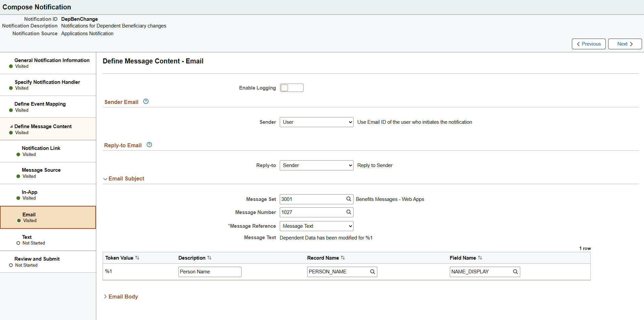
Task: Sort the table by Field Name
Action: (481, 258)
